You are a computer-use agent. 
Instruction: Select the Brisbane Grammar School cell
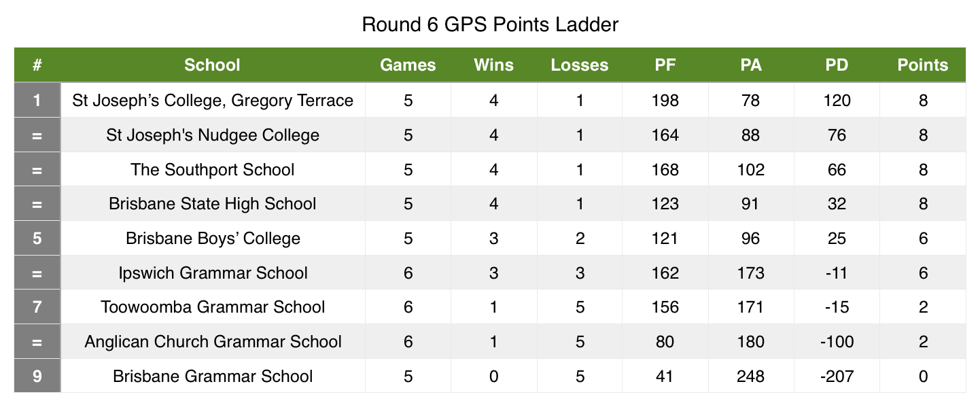point(213,376)
